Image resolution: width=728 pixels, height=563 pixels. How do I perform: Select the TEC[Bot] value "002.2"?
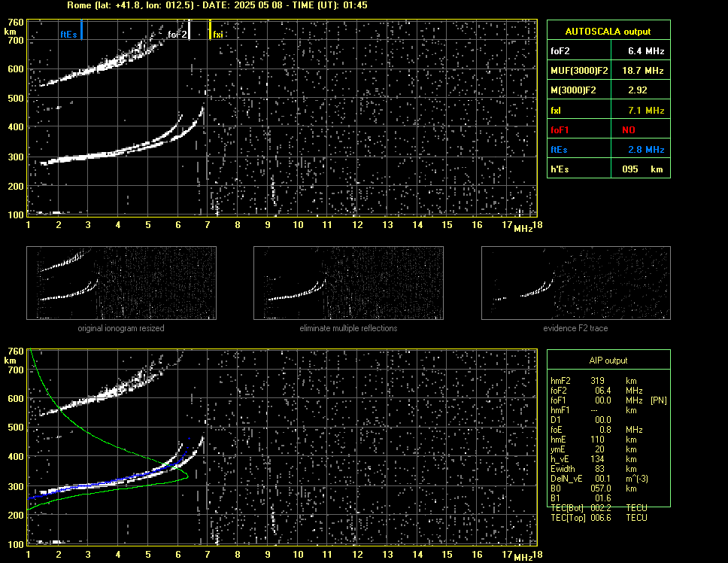click(x=601, y=508)
